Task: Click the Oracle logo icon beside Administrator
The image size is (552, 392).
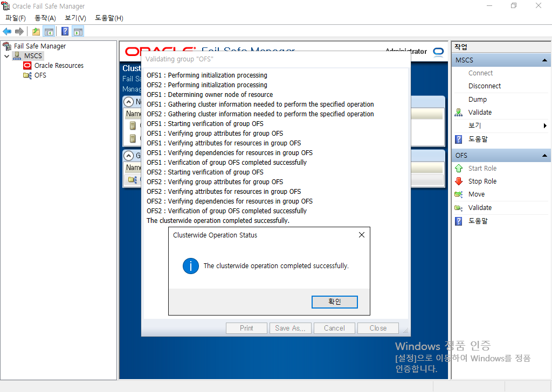Action: point(438,52)
